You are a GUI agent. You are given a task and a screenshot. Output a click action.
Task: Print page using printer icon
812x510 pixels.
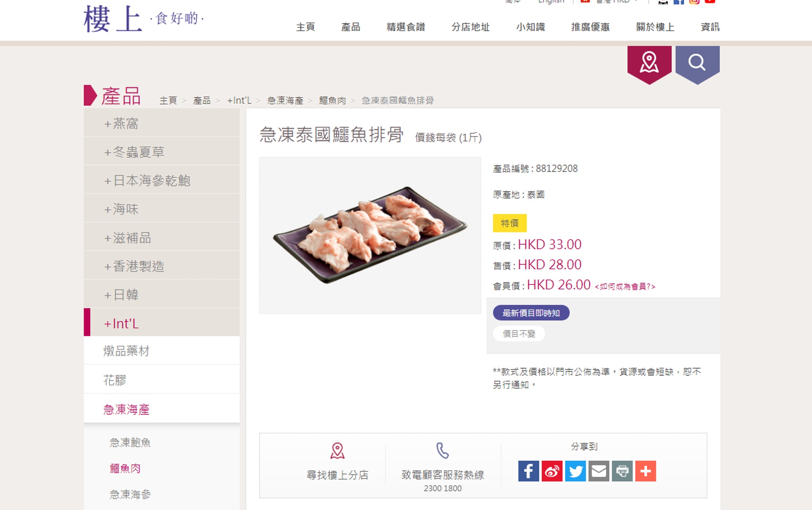[x=622, y=471]
